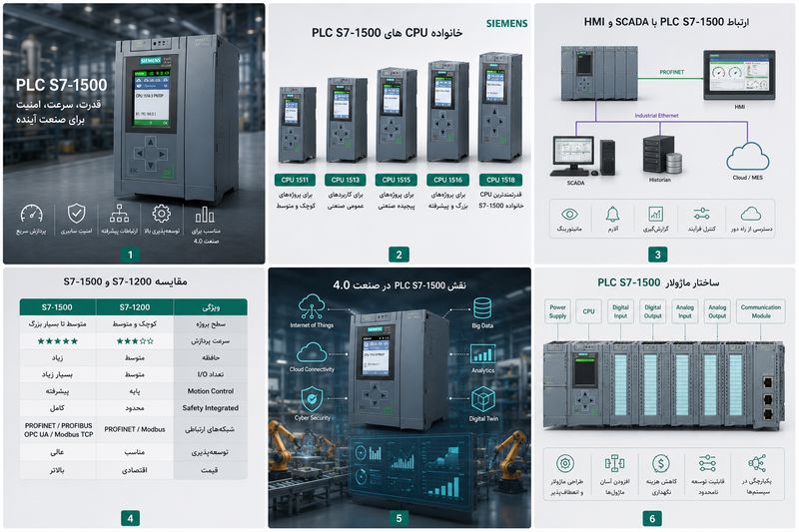Click the cloud icon for دسترسی از راه دور
The width and height of the screenshot is (799, 532).
(751, 214)
